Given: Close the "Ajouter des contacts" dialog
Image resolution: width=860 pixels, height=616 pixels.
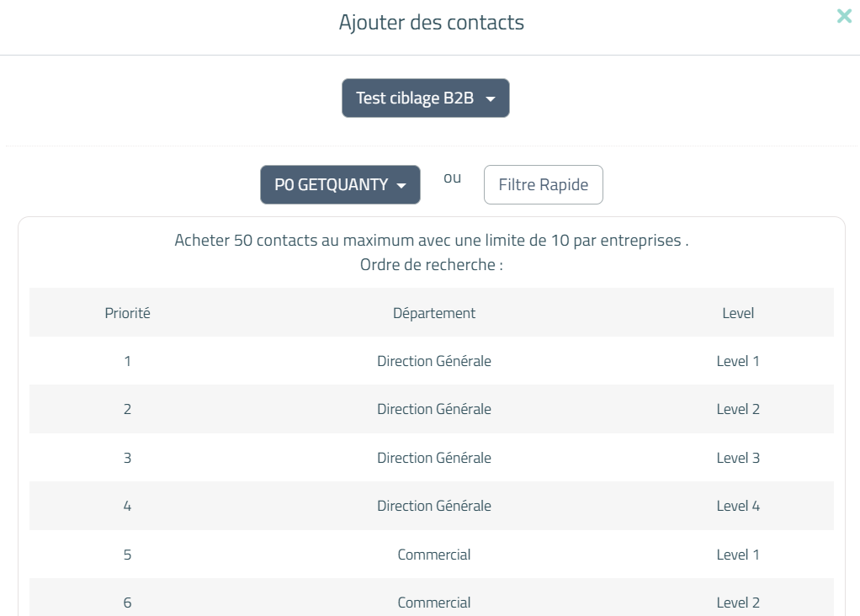Looking at the screenshot, I should coord(844,16).
